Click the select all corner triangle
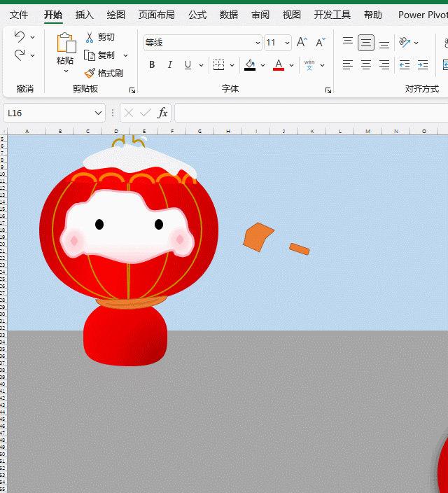The image size is (448, 493). pyautogui.click(x=3, y=132)
